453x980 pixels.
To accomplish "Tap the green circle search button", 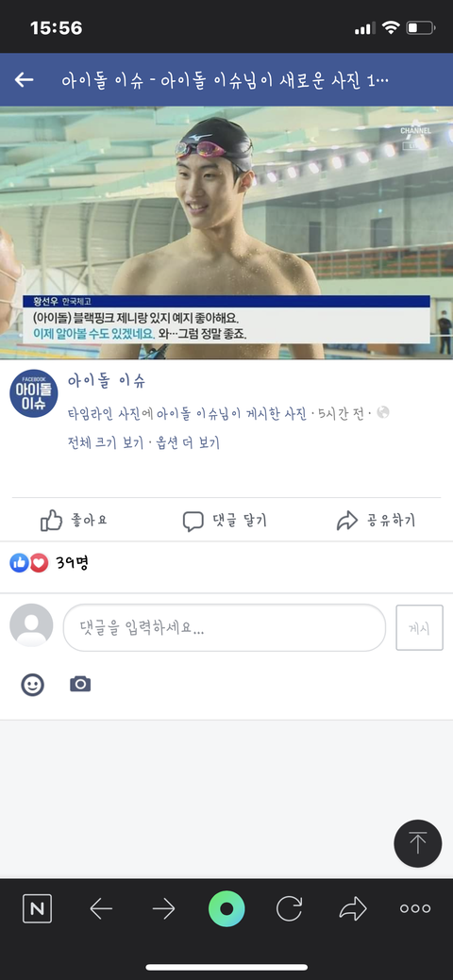I will click(226, 908).
